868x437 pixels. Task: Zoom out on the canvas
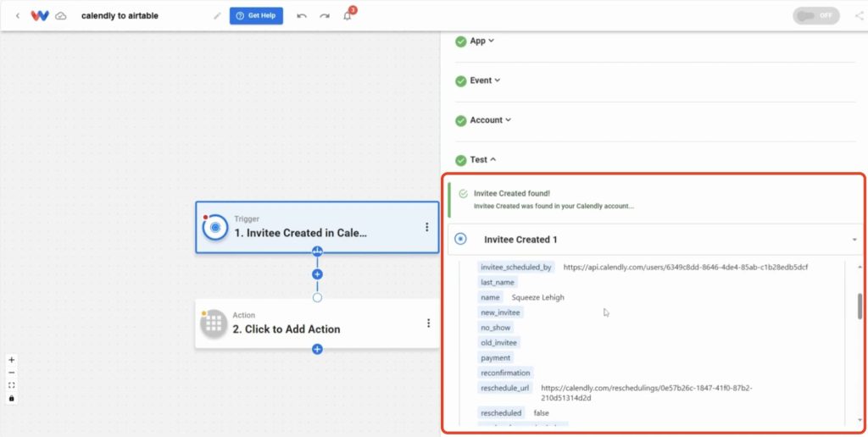(x=12, y=373)
